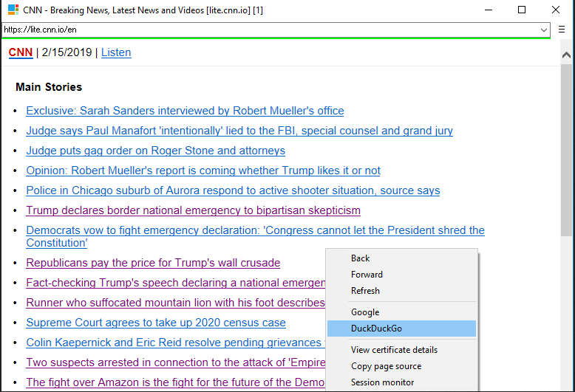Click the 2/15/2019 date text

(67, 52)
